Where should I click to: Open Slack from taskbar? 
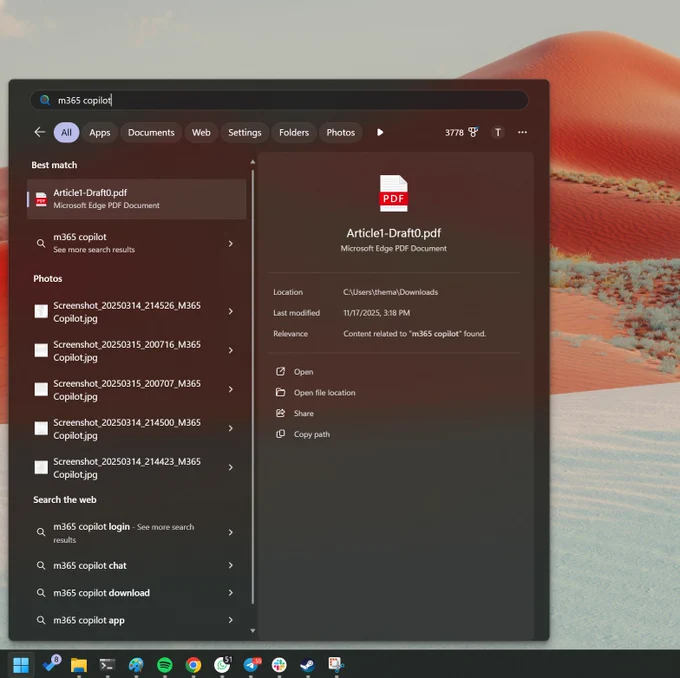tap(279, 665)
